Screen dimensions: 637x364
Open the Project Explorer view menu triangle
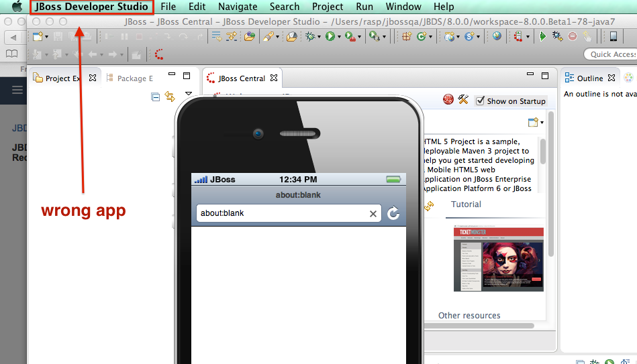click(189, 93)
